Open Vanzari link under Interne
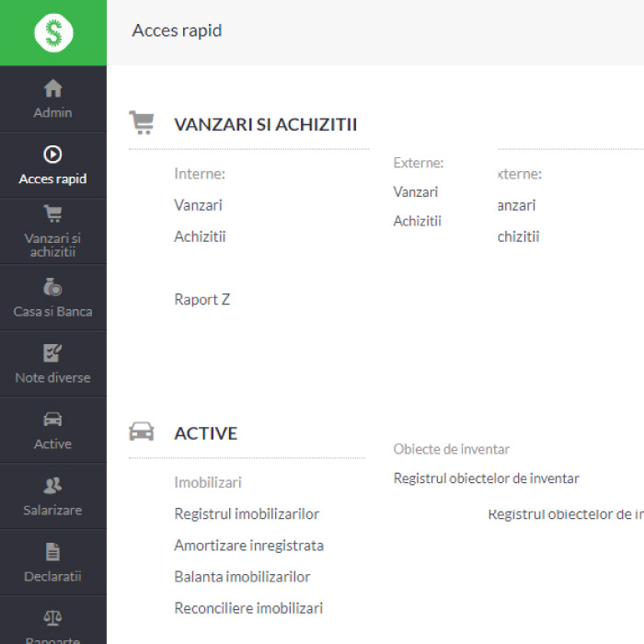The width and height of the screenshot is (644, 644). click(x=198, y=205)
